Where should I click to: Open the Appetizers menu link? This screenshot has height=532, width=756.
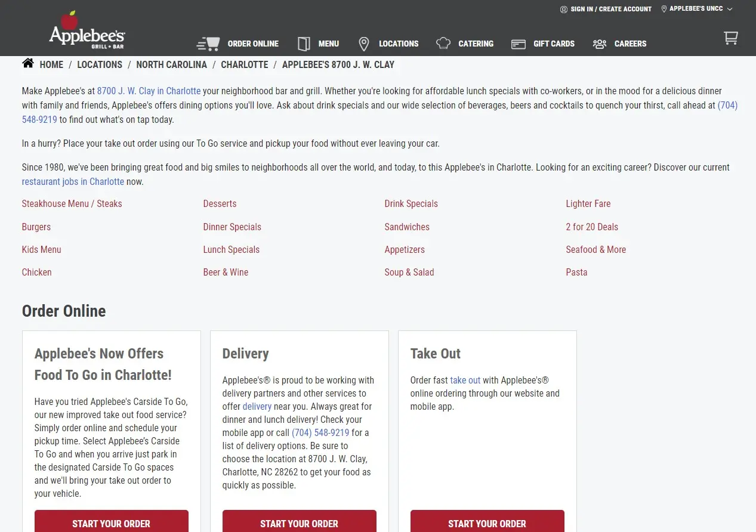click(405, 250)
